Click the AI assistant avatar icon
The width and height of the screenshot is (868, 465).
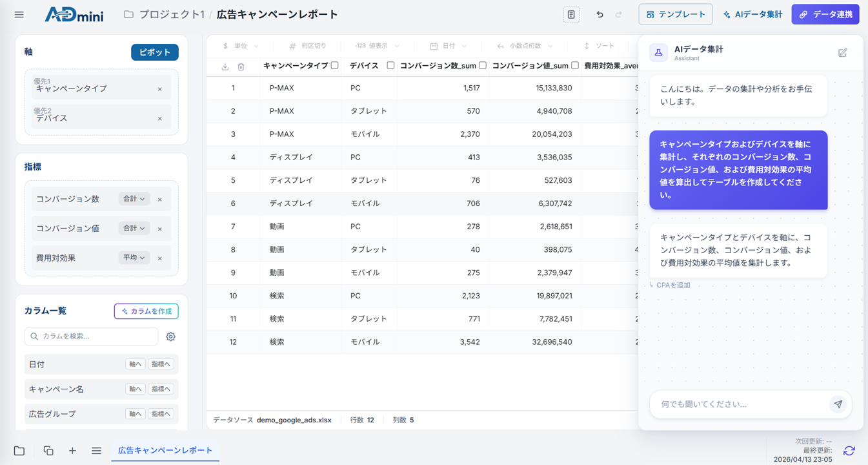coord(658,53)
